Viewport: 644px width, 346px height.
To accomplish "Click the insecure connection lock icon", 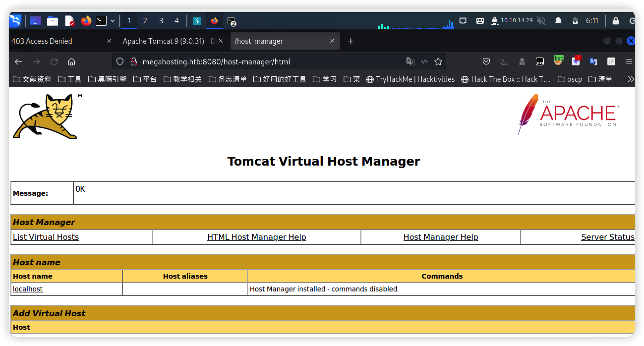I will point(134,61).
